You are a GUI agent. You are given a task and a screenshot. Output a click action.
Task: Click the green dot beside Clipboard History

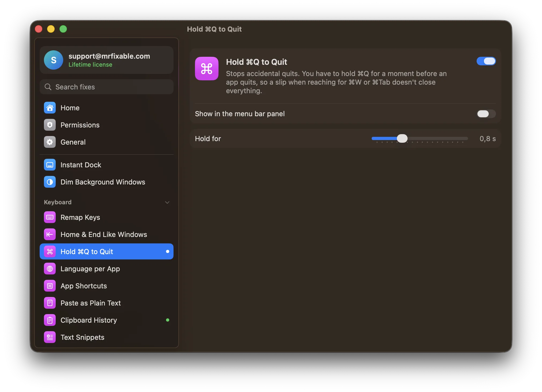[x=168, y=320]
